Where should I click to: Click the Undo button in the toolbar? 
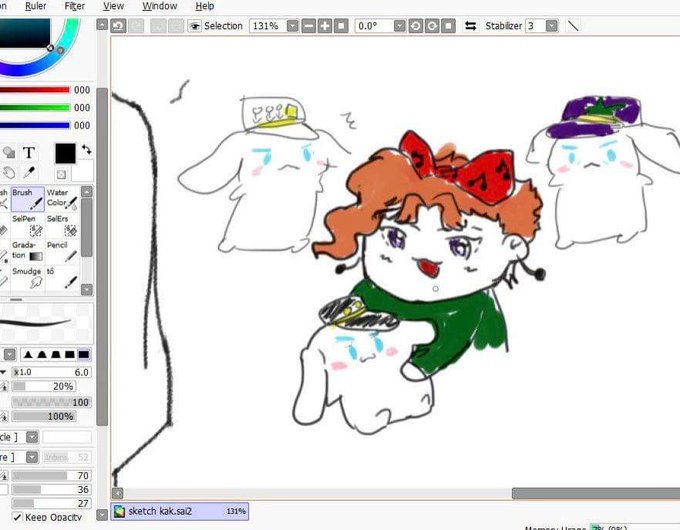pos(118,26)
